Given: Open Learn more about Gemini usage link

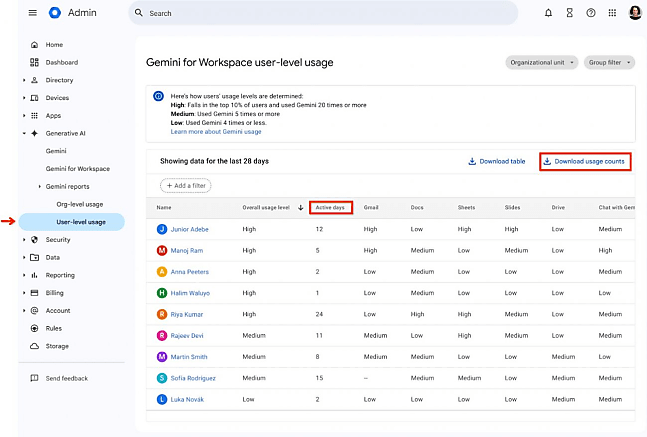Looking at the screenshot, I should click(x=216, y=132).
